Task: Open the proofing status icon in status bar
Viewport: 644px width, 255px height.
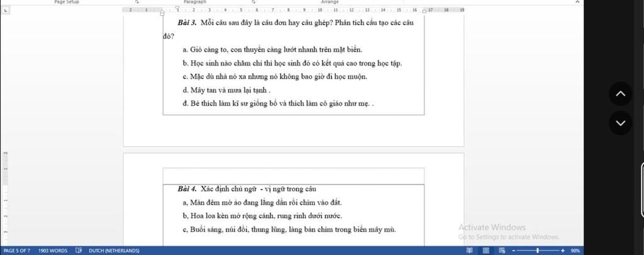Action: pyautogui.click(x=79, y=251)
